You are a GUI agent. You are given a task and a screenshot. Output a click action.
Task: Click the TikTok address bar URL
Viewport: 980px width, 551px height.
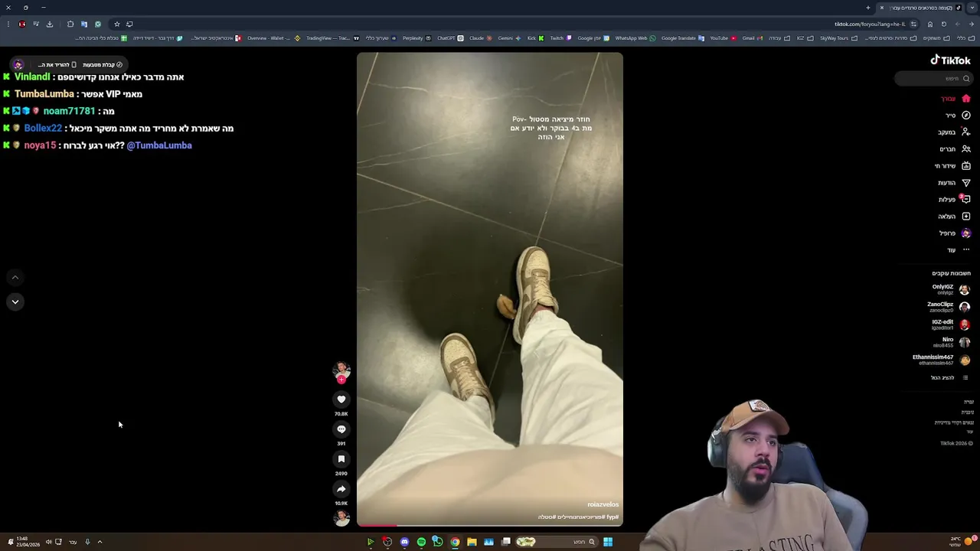pyautogui.click(x=870, y=24)
